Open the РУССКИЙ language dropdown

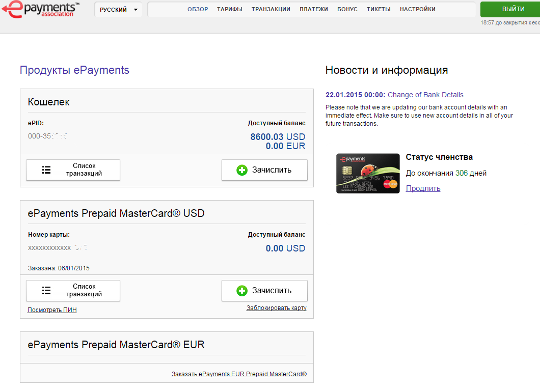(x=118, y=10)
